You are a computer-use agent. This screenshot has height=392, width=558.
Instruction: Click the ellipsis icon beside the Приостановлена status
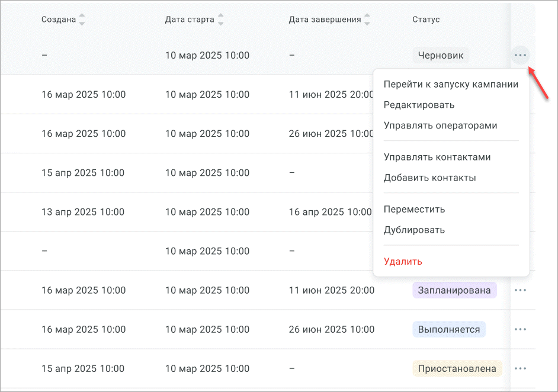[520, 368]
